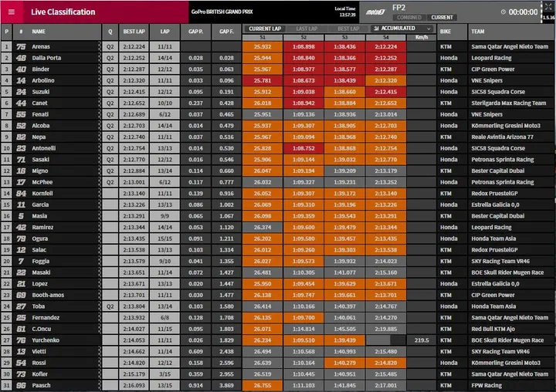556x392 pixels.
Task: Open the row options dots for Nepa
Action: pyautogui.click(x=100, y=137)
